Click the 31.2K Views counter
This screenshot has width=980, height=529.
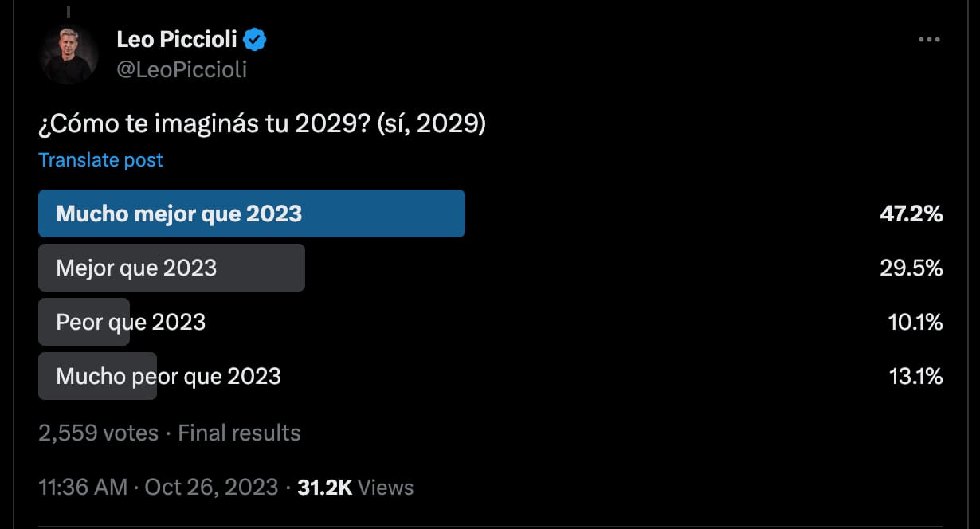click(x=355, y=487)
